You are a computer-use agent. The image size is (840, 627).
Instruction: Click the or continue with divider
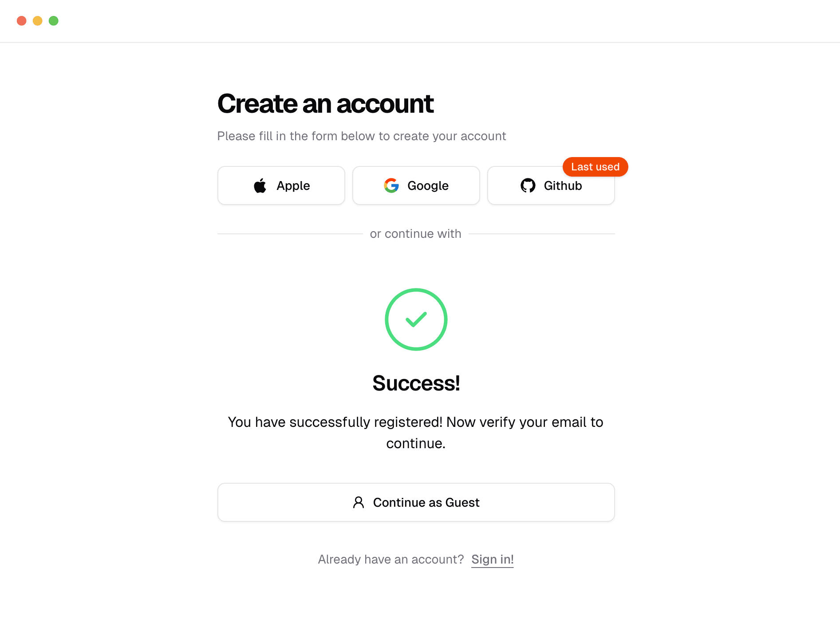point(416,233)
